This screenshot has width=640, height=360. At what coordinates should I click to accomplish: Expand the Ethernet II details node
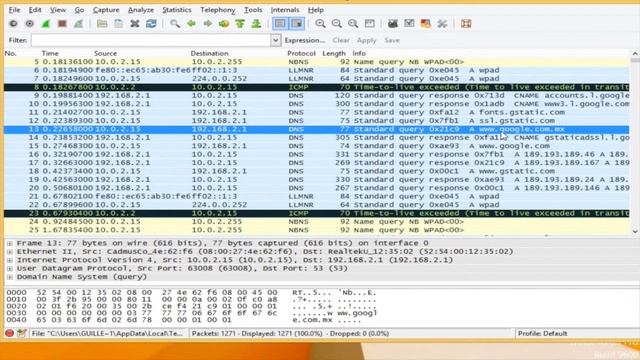[x=10, y=252]
